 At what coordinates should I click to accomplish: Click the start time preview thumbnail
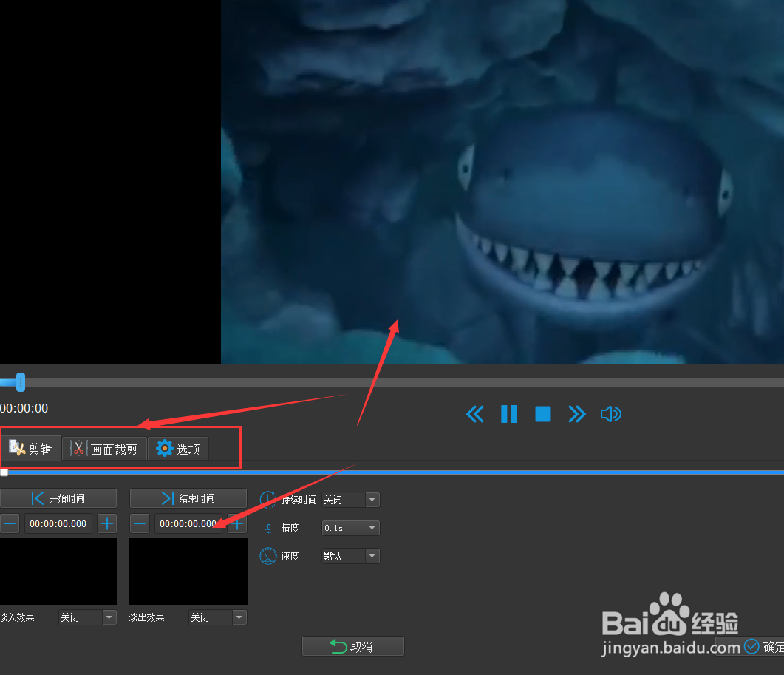coord(58,571)
